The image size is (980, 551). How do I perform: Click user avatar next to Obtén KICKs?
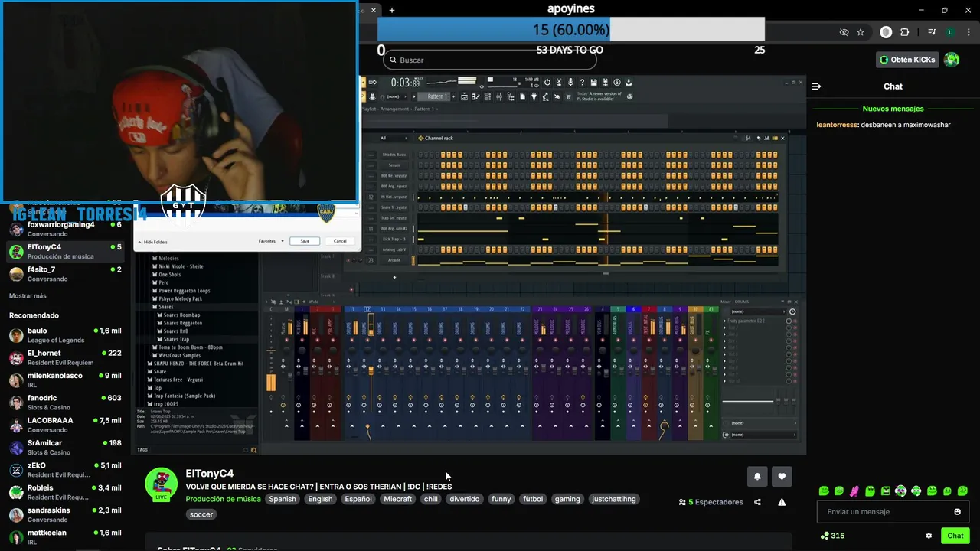pos(952,60)
